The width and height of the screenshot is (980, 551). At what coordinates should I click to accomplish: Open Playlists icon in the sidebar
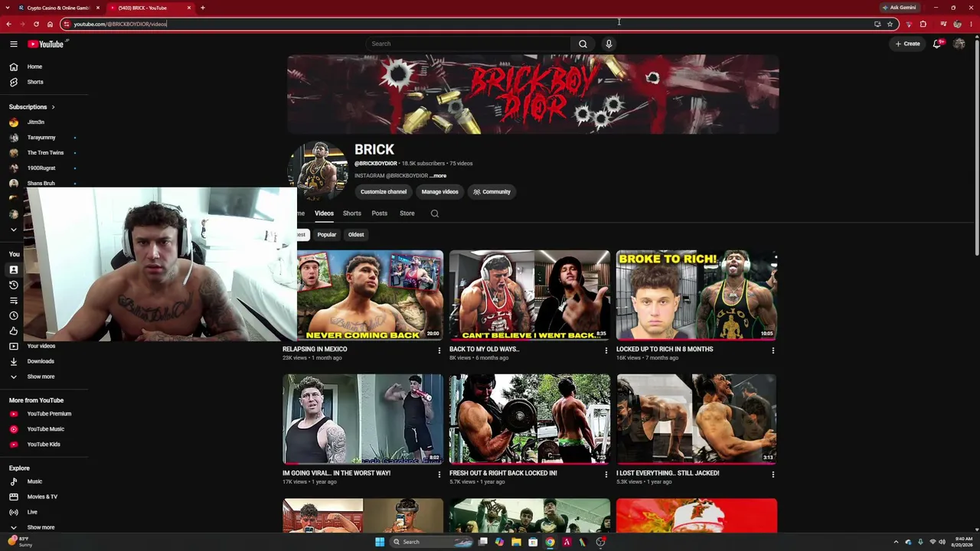click(x=14, y=300)
